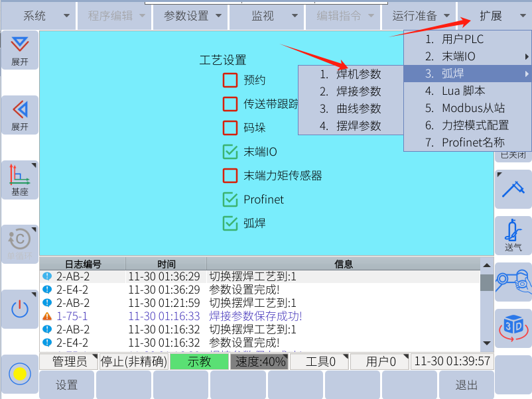Toggle the 末端力矩传感器 checkbox
This screenshot has height=399, width=532.
230,176
